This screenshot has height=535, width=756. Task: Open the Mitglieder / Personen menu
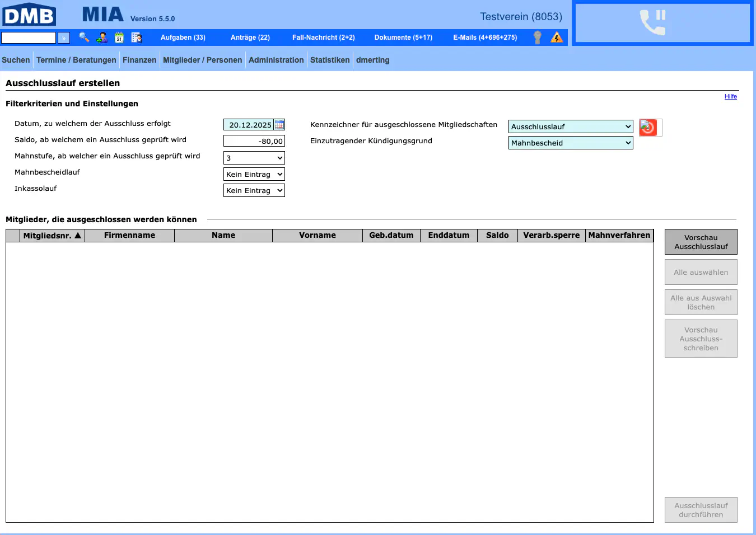pos(202,60)
